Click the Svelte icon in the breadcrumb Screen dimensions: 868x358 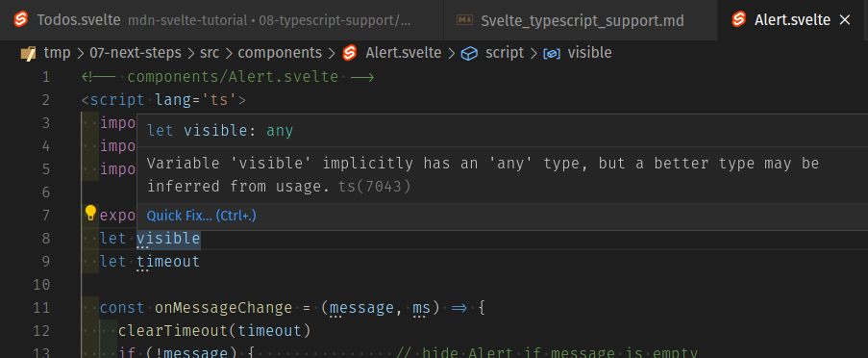pos(349,53)
